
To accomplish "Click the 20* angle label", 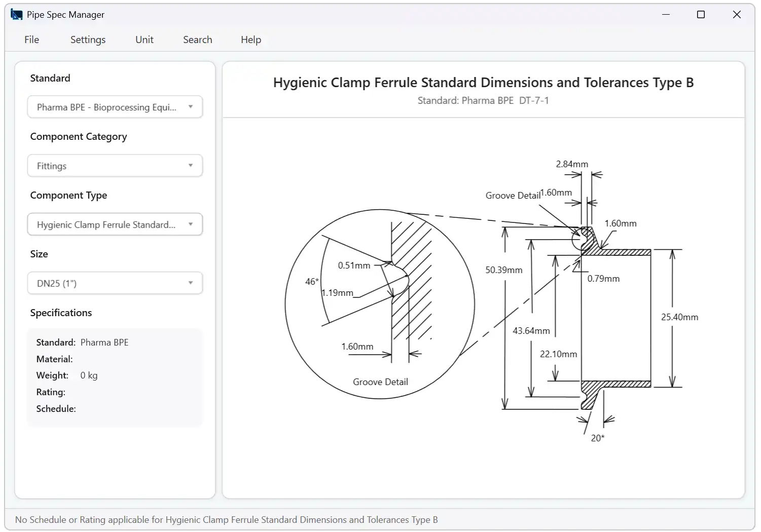I will (x=598, y=438).
